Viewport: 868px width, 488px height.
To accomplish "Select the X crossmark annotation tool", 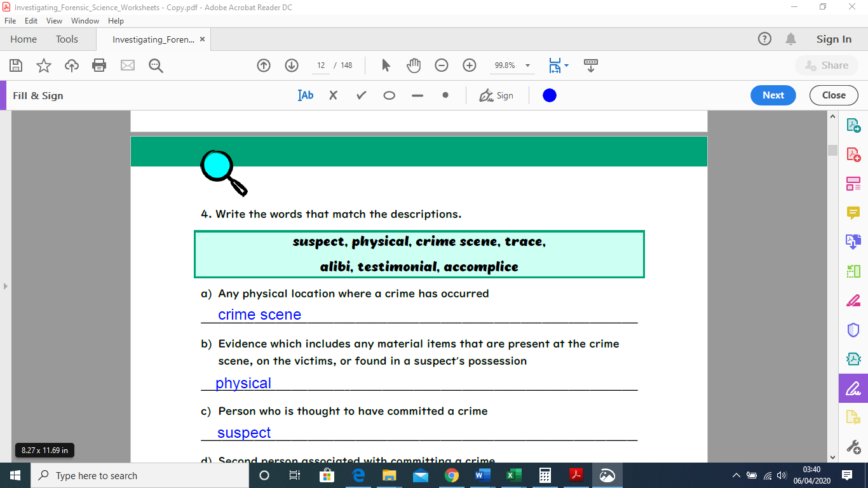I will pos(333,95).
